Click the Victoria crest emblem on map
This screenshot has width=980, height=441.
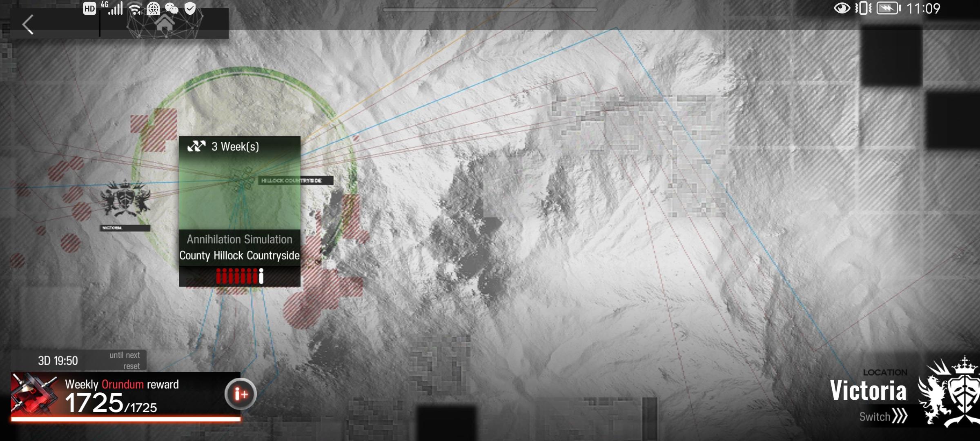pyautogui.click(x=125, y=199)
